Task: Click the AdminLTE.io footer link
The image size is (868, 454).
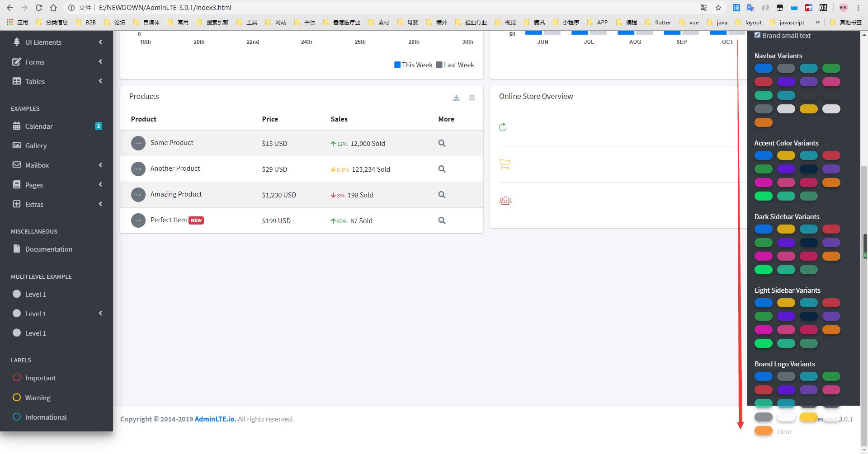Action: (214, 419)
